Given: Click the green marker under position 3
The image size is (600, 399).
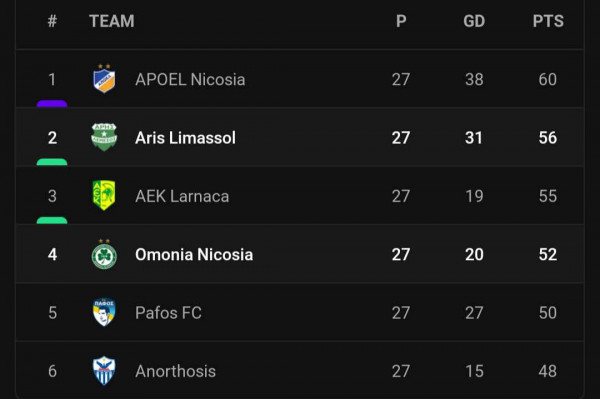Looking at the screenshot, I should click(52, 220).
